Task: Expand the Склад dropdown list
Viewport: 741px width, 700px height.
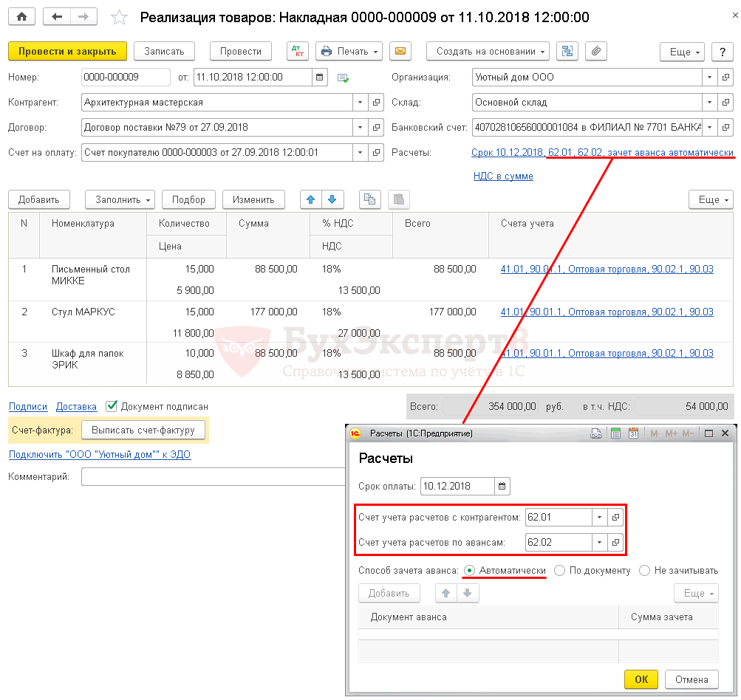Action: click(x=709, y=103)
